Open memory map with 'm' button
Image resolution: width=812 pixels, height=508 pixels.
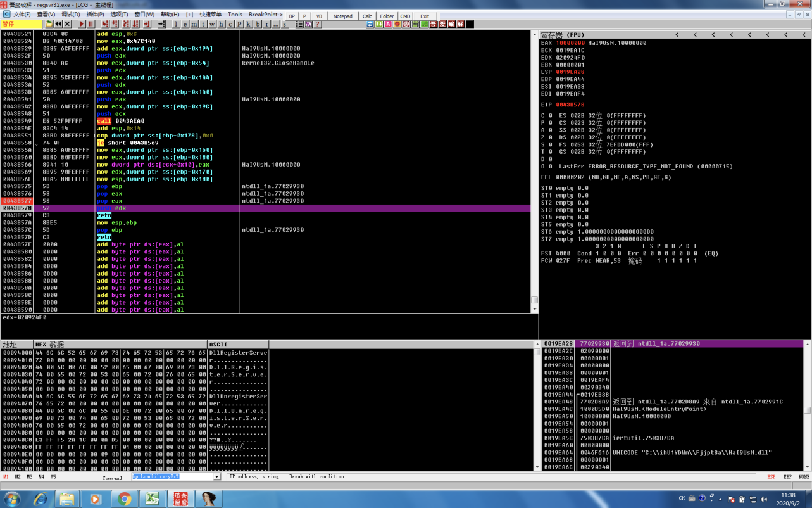click(194, 24)
